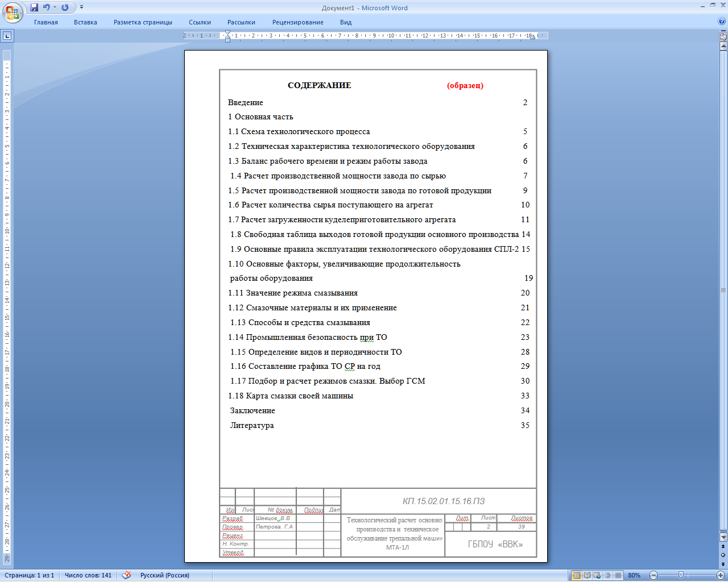Image resolution: width=728 pixels, height=582 pixels.
Task: Click stamp code КП.15.02.01.15.16.ПЗ
Action: pyautogui.click(x=444, y=501)
